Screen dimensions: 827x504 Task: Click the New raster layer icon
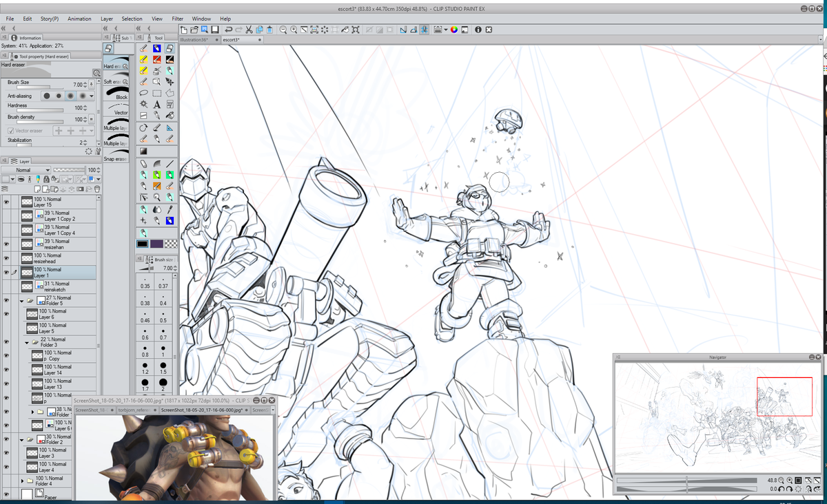37,189
